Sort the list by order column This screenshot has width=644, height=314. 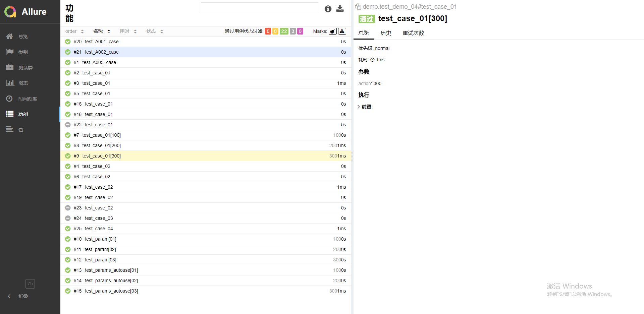pyautogui.click(x=74, y=31)
